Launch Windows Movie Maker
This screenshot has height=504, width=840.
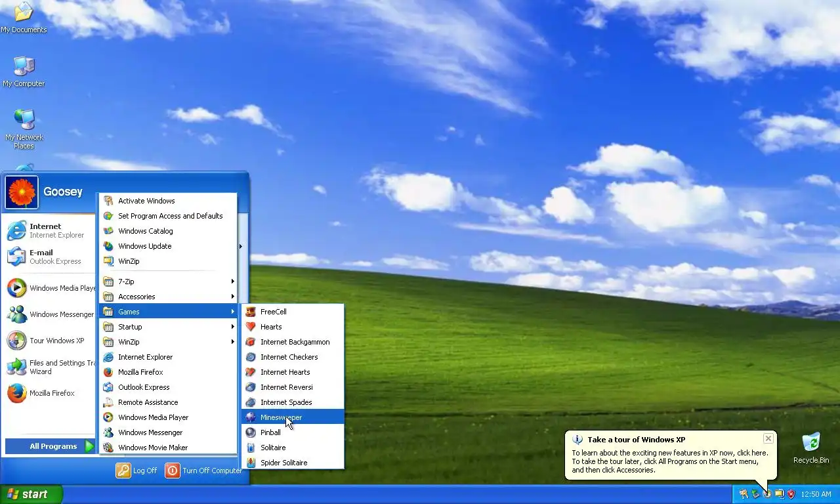[x=168, y=448]
